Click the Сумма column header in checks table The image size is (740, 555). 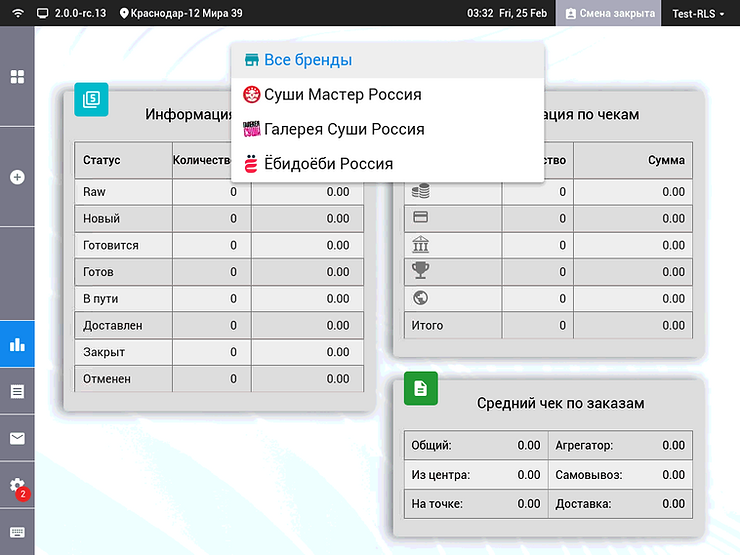[633, 160]
